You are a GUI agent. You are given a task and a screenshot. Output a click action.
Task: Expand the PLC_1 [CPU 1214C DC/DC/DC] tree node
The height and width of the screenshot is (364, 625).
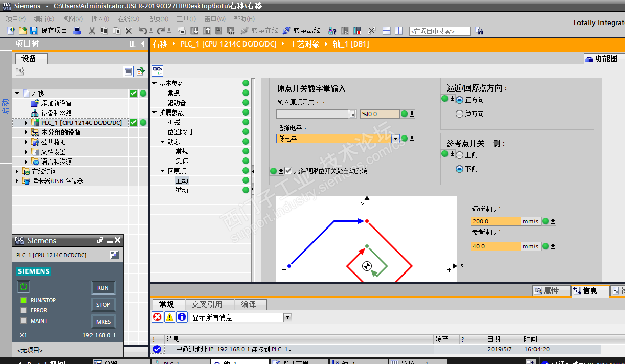27,123
